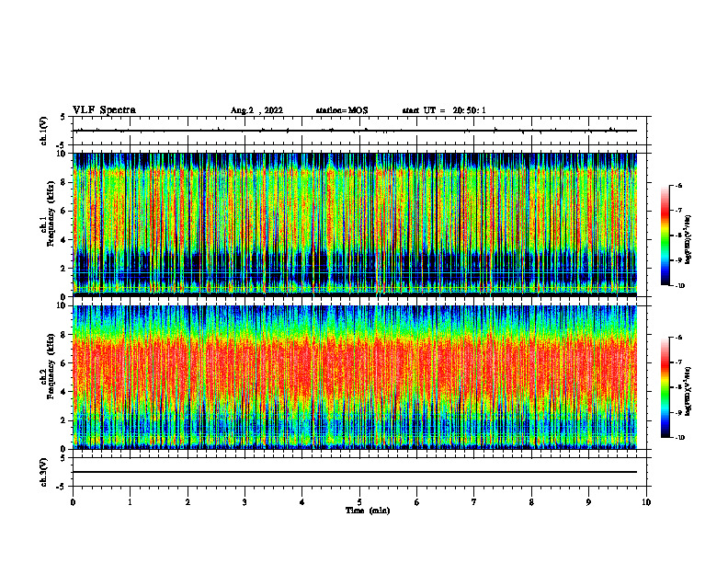Viewport: 728px width, 563px height.
Task: Select the "Aug.2 , 2022" date text
Action: [256, 110]
